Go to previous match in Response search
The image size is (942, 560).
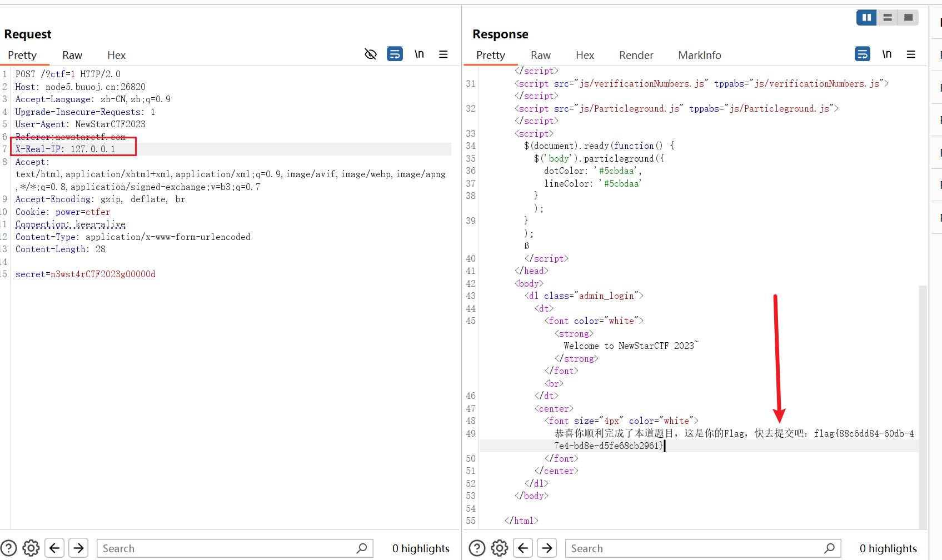click(x=523, y=548)
